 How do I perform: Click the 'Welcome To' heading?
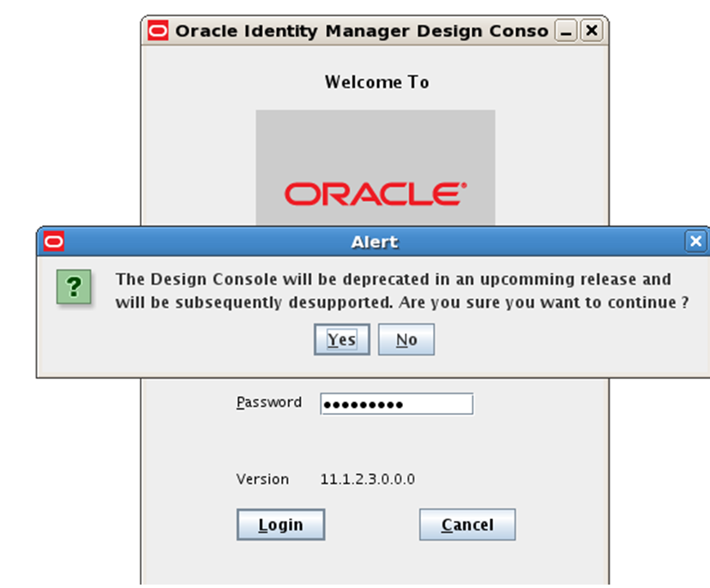point(376,81)
